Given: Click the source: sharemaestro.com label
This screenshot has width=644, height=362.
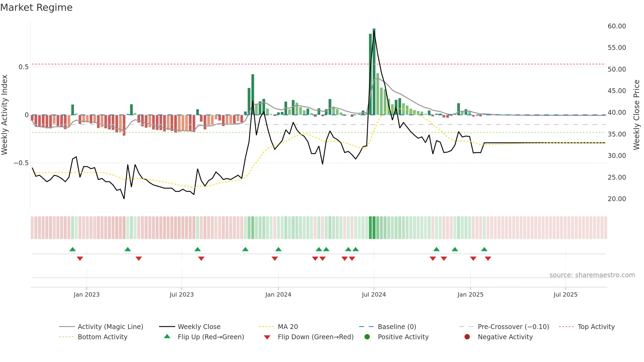Looking at the screenshot, I should tap(592, 275).
